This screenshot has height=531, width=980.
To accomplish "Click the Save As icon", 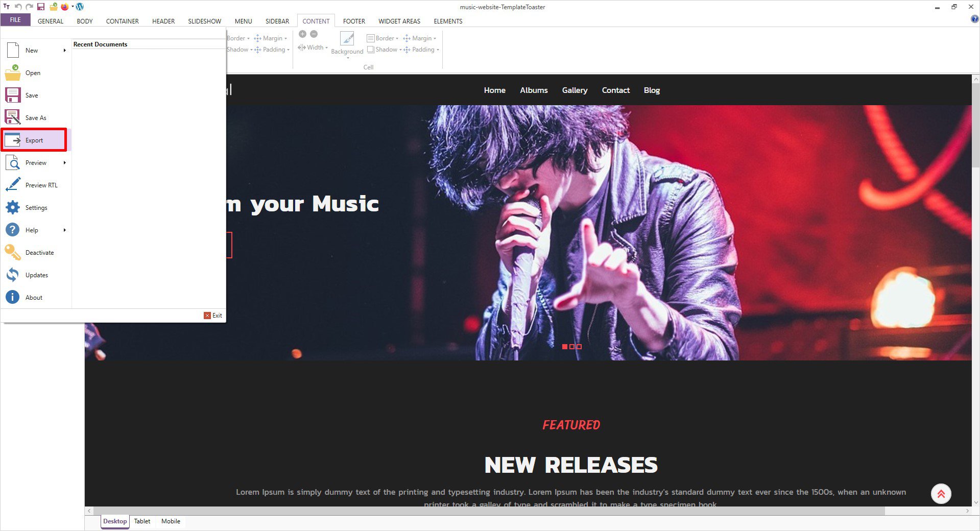I will coord(13,118).
